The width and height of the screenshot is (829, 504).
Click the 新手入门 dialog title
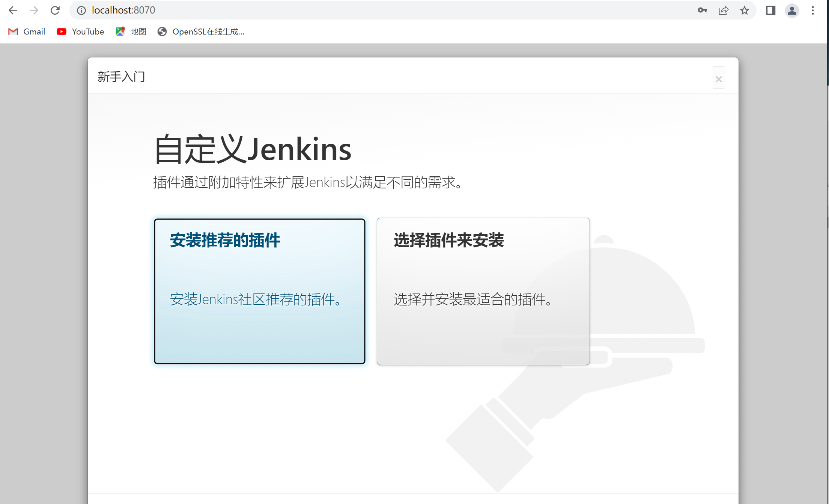click(x=121, y=77)
